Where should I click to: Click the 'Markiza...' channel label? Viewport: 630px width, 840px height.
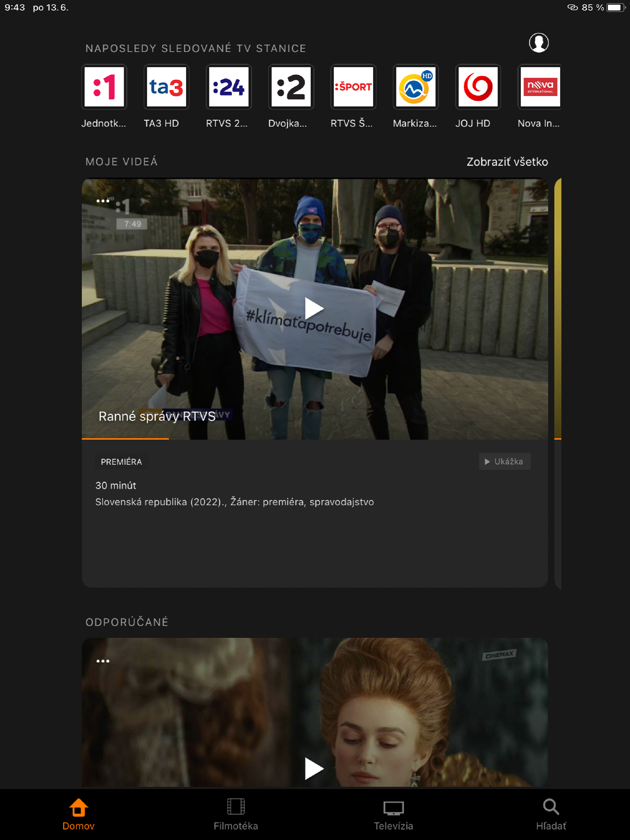(x=415, y=123)
